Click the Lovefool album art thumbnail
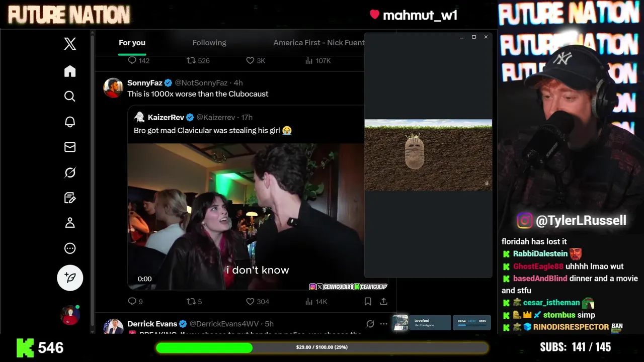The image size is (644, 362). (400, 323)
